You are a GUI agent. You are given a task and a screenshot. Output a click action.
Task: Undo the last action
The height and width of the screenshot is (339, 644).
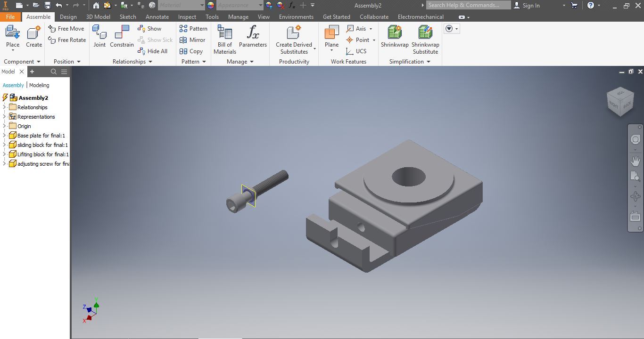click(x=58, y=5)
